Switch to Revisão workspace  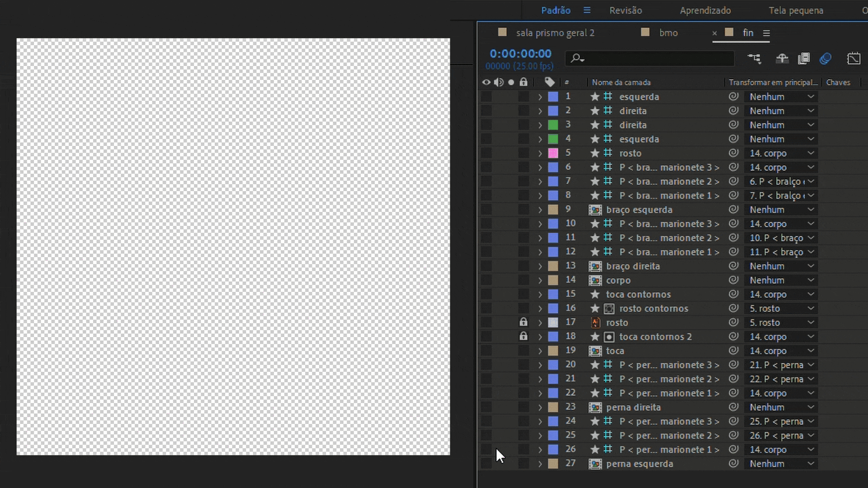[x=625, y=10]
